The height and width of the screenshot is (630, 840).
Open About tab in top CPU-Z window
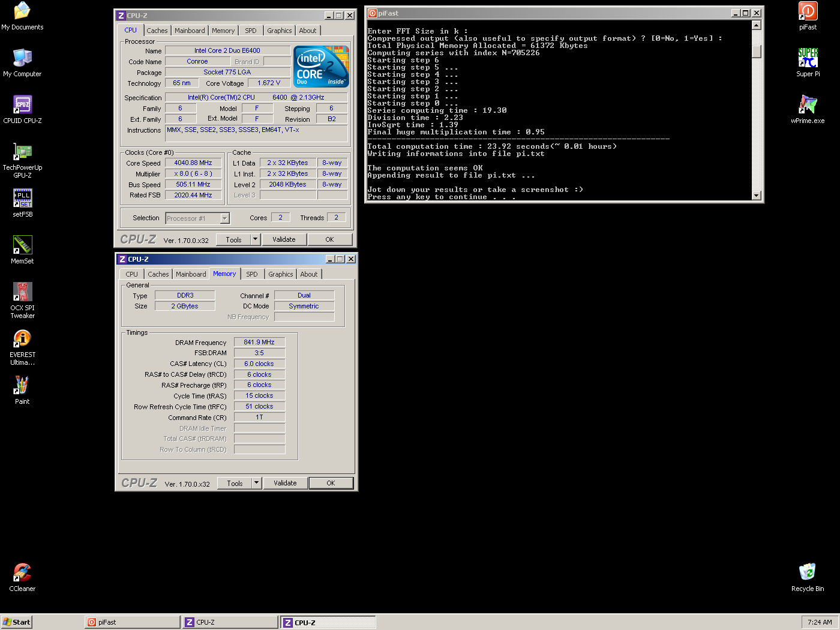click(x=308, y=31)
